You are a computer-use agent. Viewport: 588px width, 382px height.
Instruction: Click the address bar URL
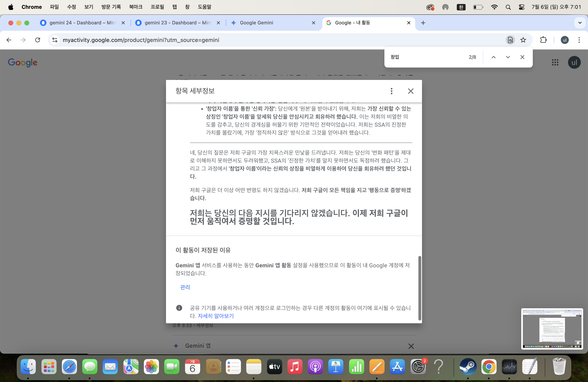point(141,40)
